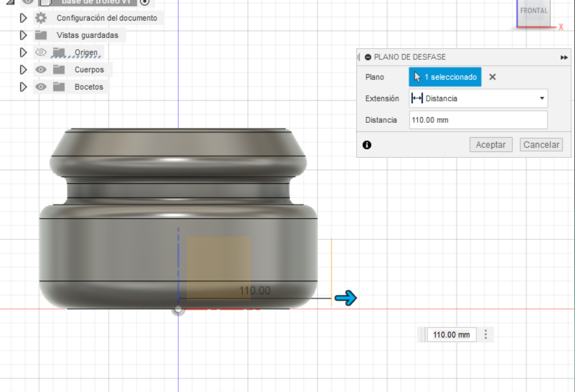This screenshot has height=392, width=575.
Task: Activate the component radio button
Action: coord(145,2)
